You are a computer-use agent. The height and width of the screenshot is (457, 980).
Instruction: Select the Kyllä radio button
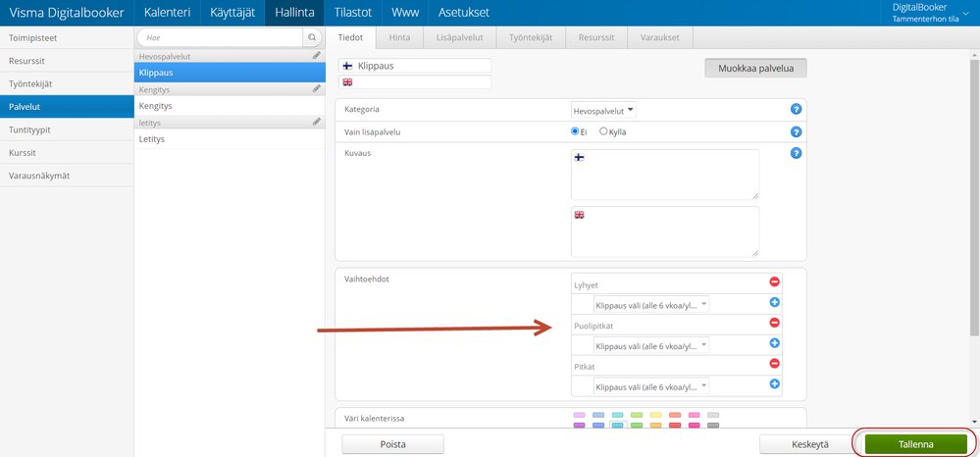tap(603, 132)
